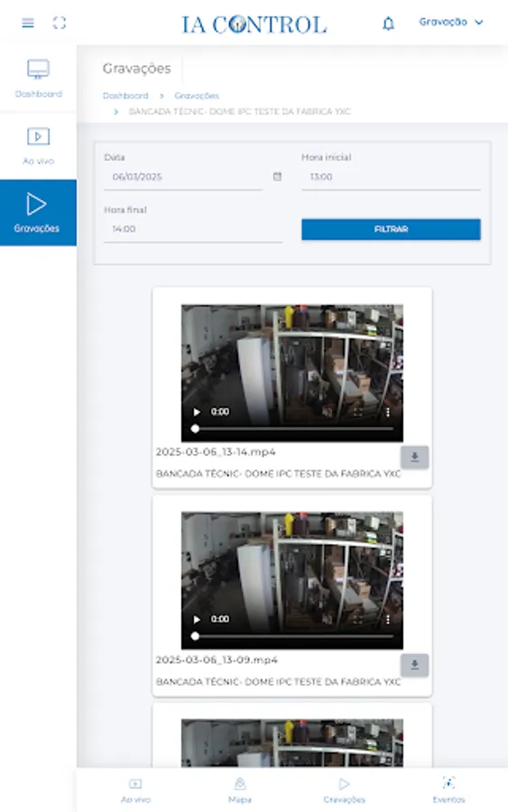The height and width of the screenshot is (812, 508).
Task: Open the notifications bell
Action: point(388,23)
